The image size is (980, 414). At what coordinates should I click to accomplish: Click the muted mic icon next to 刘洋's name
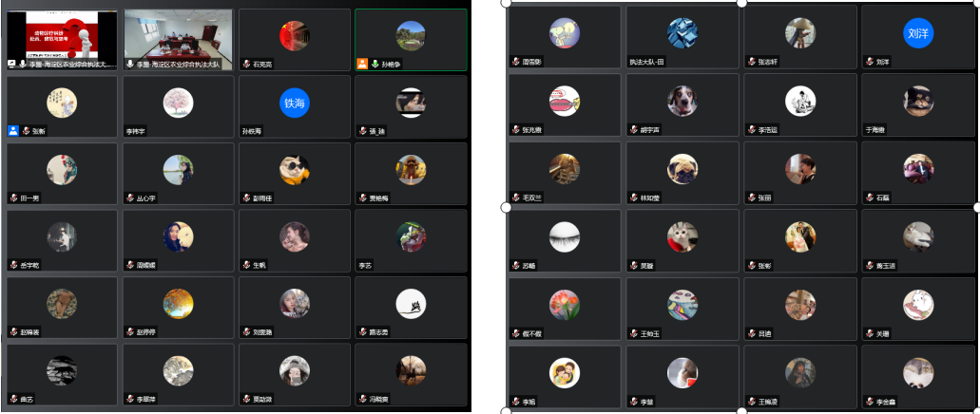tap(869, 62)
